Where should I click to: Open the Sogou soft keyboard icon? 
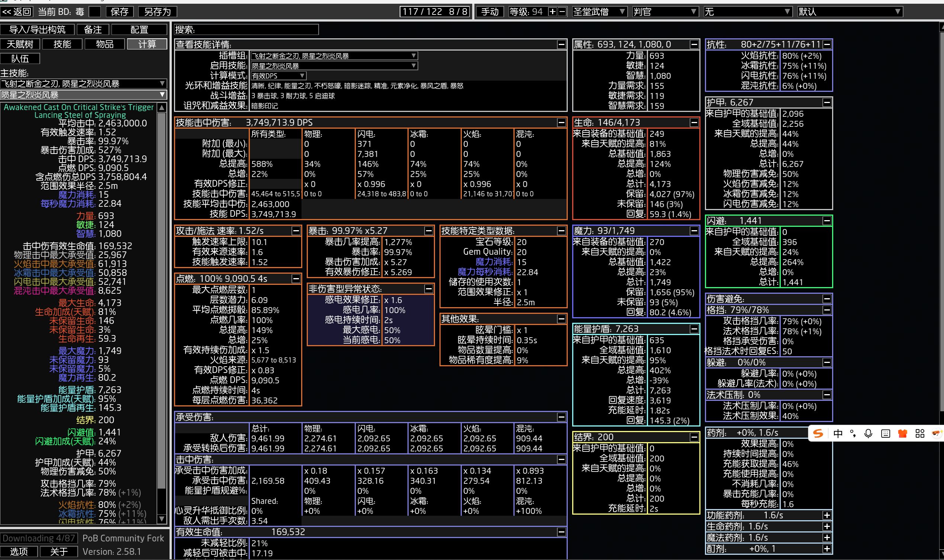886,433
